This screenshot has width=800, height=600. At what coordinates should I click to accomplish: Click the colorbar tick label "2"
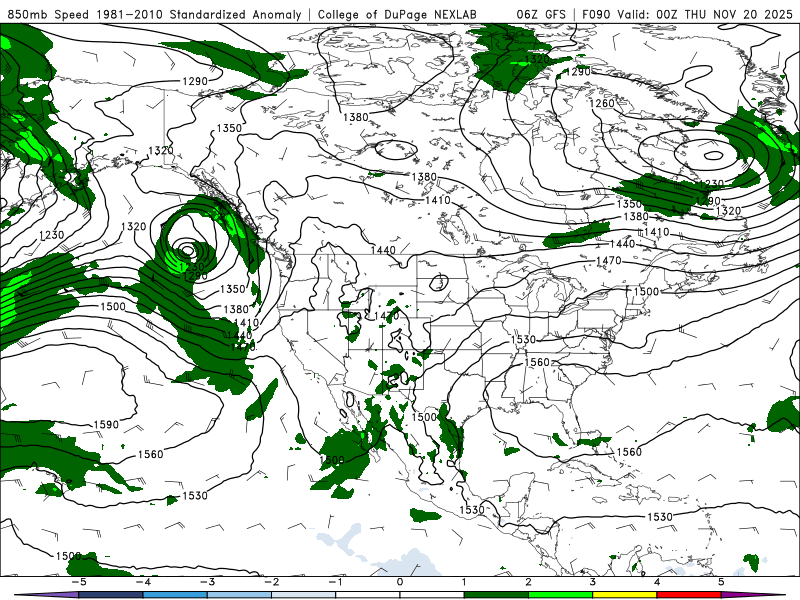click(528, 582)
